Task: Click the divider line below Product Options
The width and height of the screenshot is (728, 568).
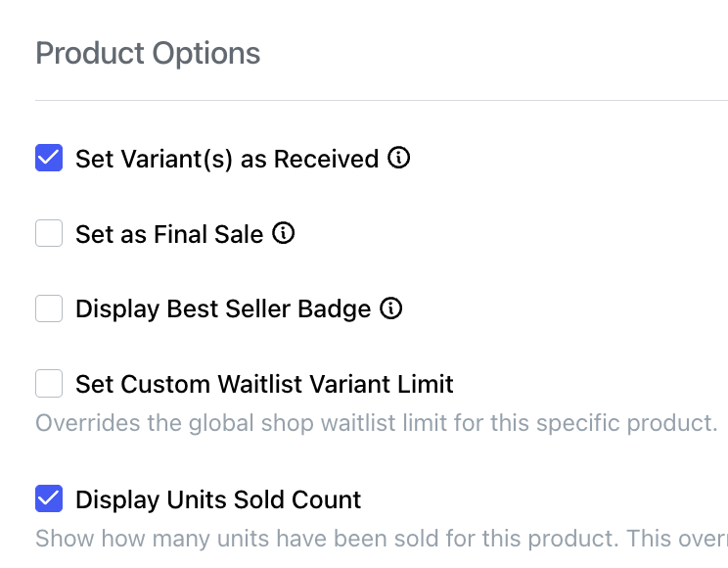Action: pos(382,100)
